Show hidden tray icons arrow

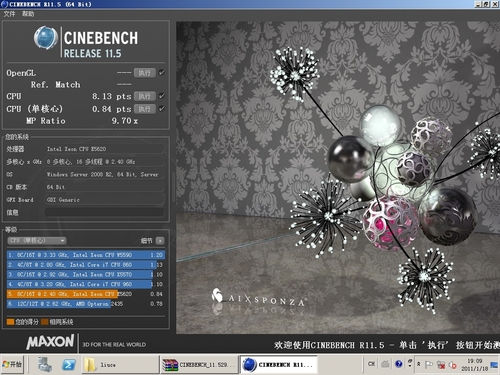click(x=418, y=364)
